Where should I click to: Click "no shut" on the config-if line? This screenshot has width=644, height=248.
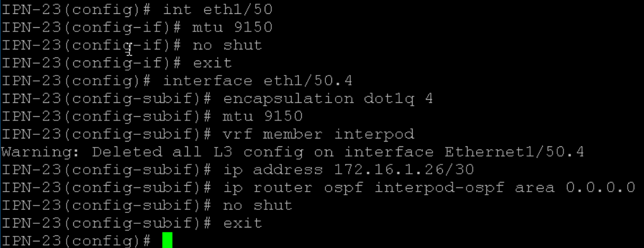(227, 45)
